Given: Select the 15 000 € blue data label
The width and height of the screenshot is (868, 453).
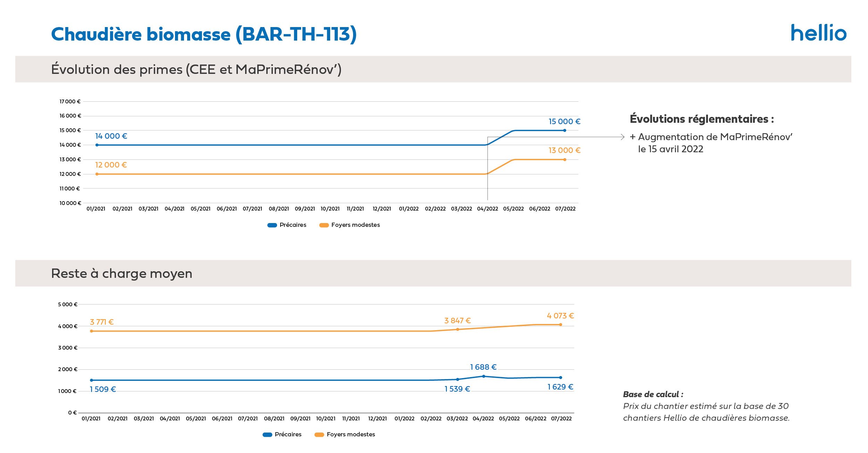Looking at the screenshot, I should pyautogui.click(x=564, y=122).
